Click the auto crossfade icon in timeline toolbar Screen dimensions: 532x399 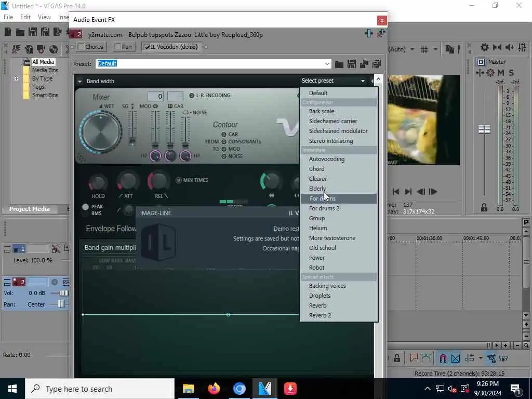[x=455, y=358]
